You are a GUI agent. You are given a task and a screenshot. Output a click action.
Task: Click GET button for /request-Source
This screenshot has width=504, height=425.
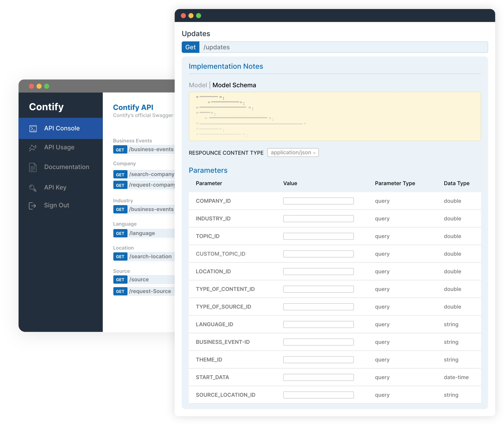point(120,291)
